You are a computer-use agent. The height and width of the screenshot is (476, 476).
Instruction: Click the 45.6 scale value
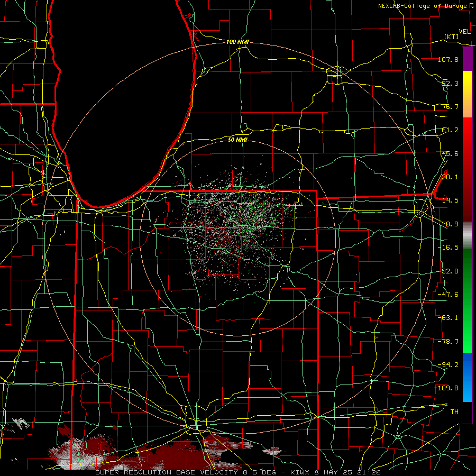450,153
